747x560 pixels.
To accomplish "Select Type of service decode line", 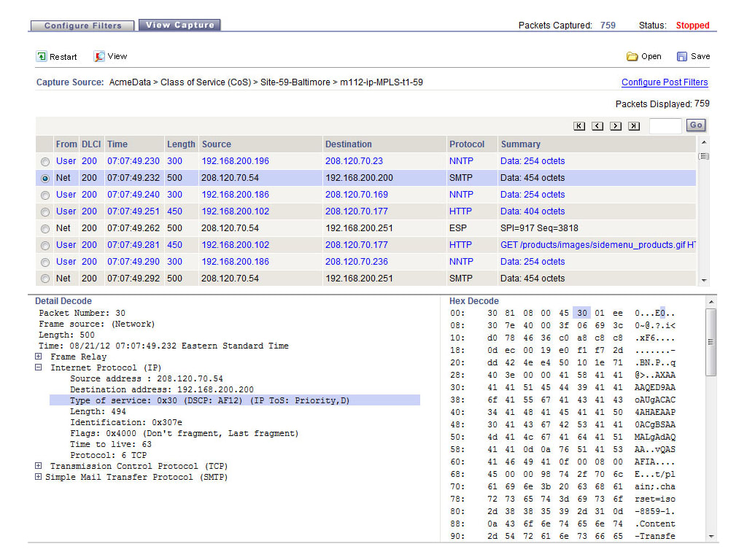I will point(235,400).
